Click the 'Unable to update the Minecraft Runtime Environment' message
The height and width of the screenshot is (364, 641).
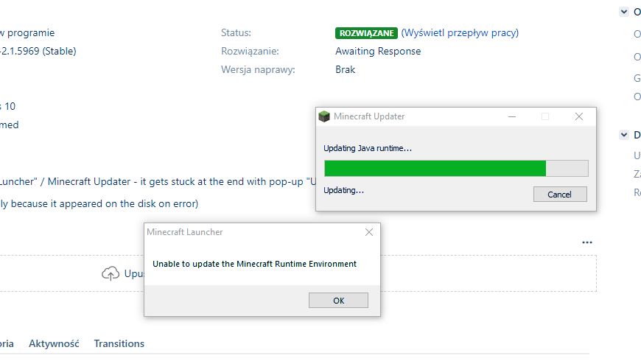tap(254, 264)
